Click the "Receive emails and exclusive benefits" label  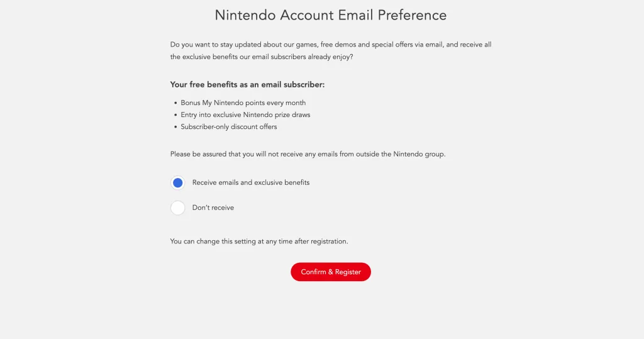click(250, 182)
